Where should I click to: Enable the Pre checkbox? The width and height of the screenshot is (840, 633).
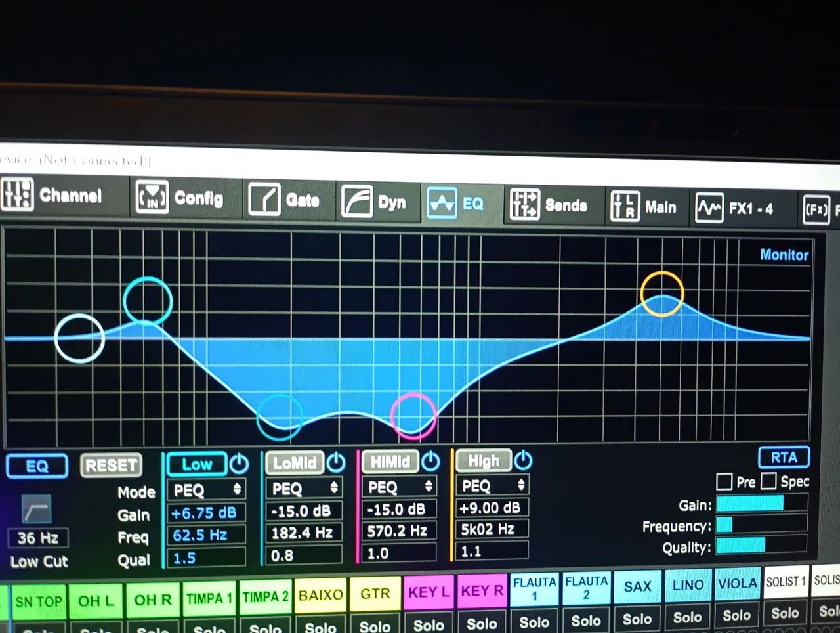[724, 481]
